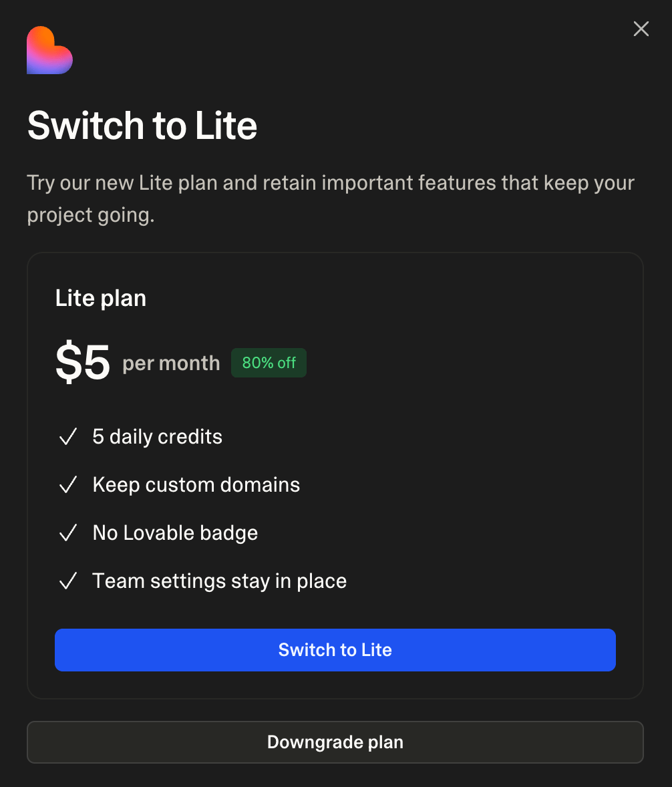Select the 5 daily credits feature row
Screen dimensions: 672x787
click(x=157, y=436)
